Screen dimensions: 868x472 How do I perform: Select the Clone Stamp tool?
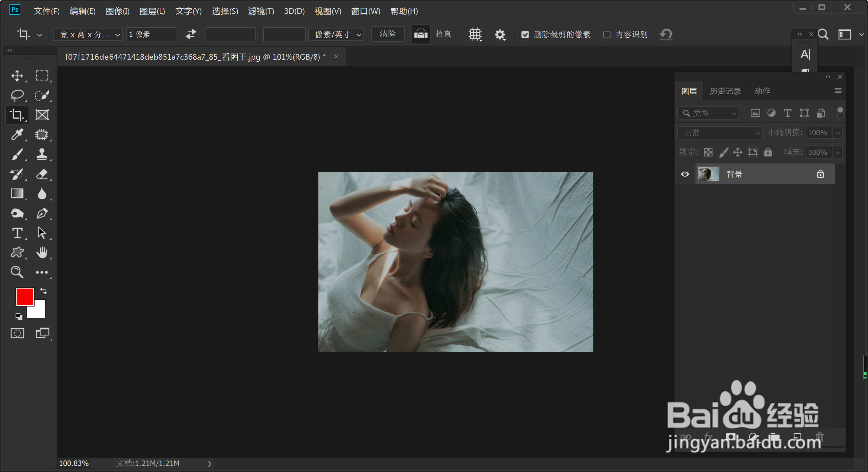[x=42, y=154]
